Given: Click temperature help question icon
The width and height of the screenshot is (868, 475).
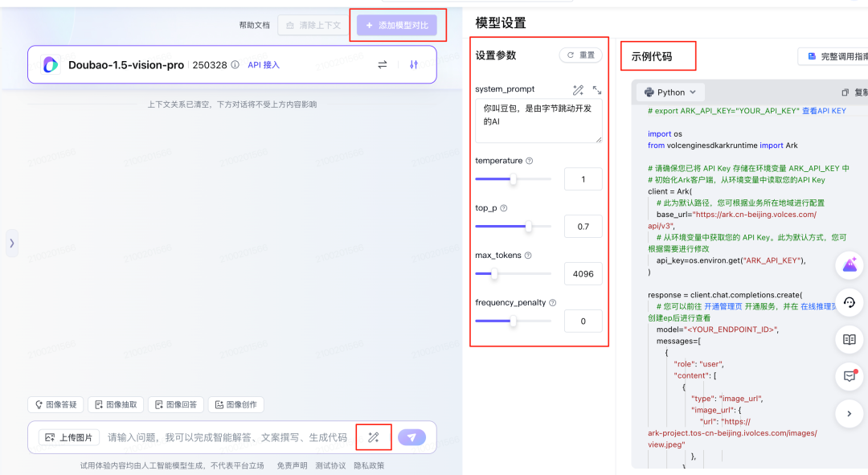Looking at the screenshot, I should click(529, 161).
